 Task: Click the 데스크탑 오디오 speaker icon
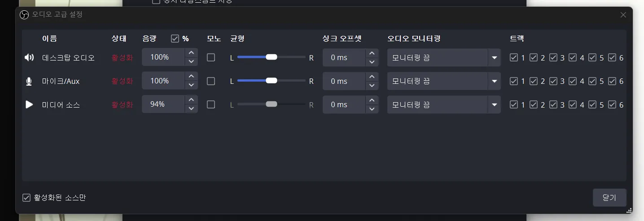point(29,57)
